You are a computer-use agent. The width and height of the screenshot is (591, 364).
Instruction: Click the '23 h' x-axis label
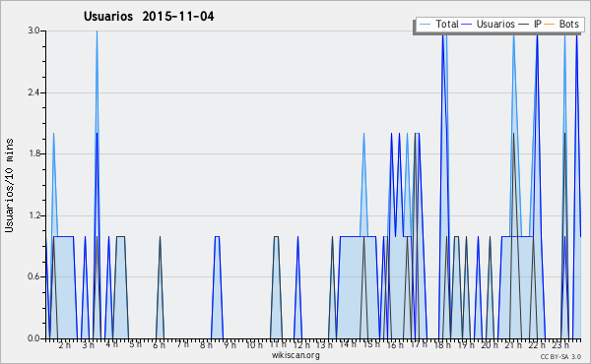point(560,345)
